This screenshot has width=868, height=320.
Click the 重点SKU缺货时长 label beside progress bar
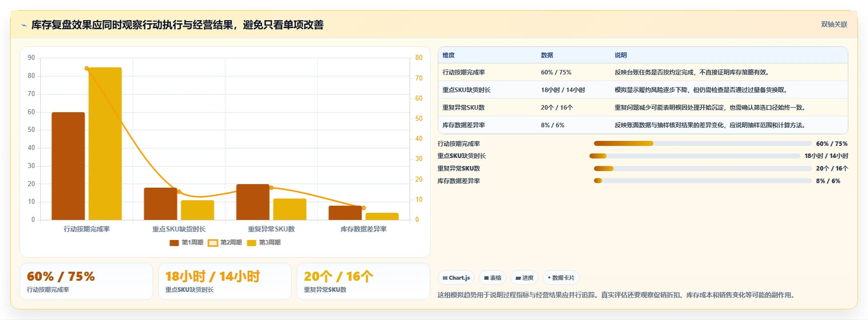pyautogui.click(x=461, y=156)
